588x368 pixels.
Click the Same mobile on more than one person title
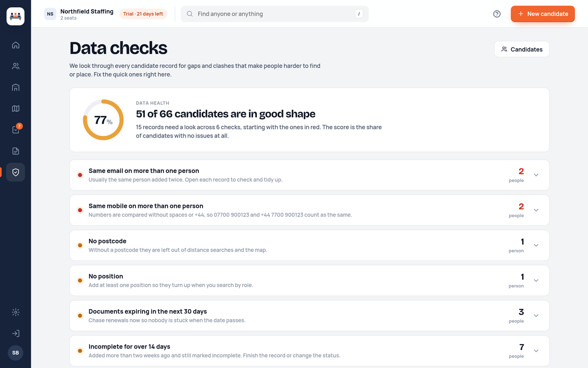point(146,206)
